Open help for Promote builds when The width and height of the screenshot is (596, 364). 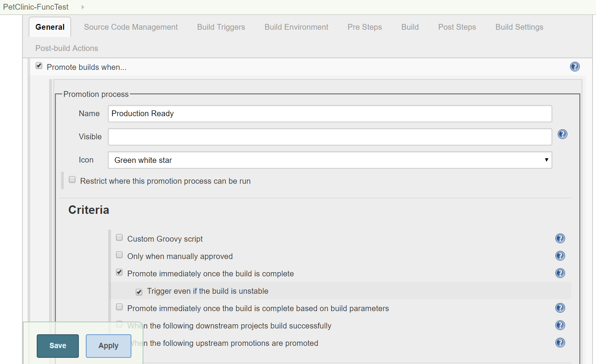point(575,67)
